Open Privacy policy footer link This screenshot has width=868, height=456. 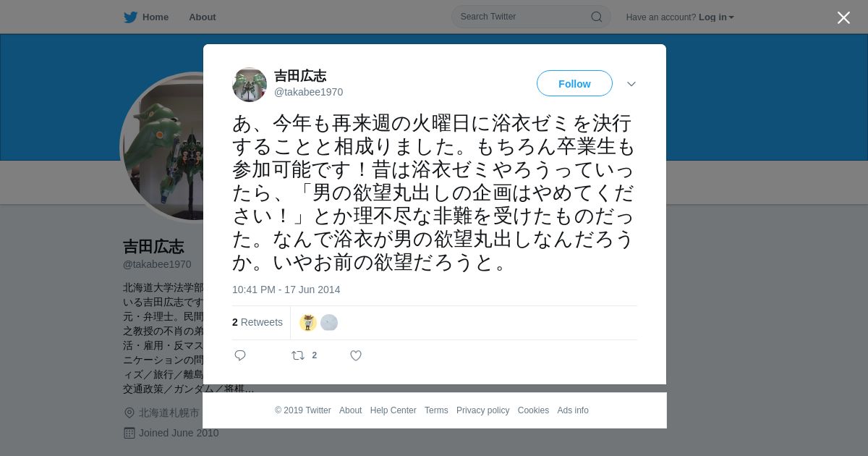tap(482, 410)
